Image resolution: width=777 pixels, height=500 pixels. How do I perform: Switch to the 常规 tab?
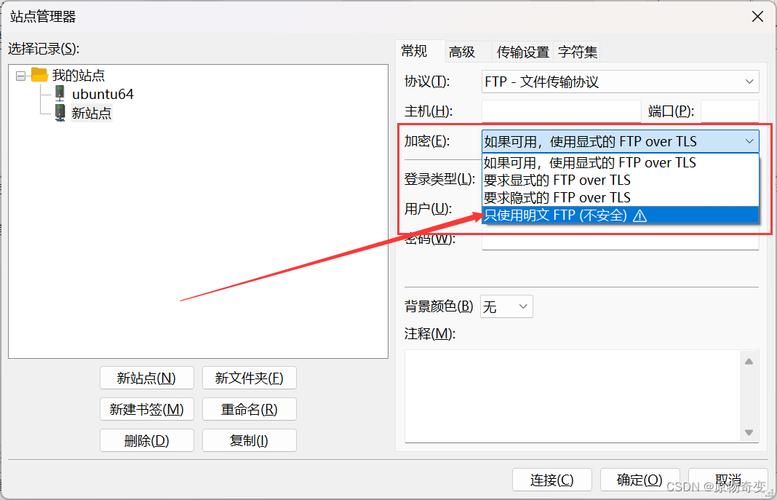pyautogui.click(x=414, y=51)
